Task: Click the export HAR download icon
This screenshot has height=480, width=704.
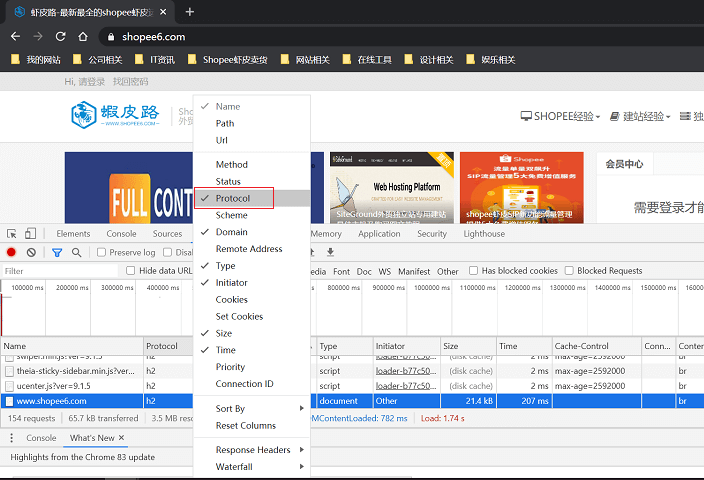Action: coord(330,252)
